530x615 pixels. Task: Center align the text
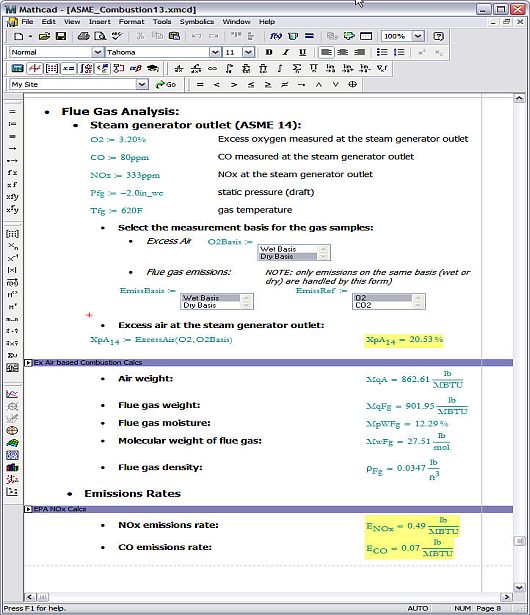click(x=342, y=52)
